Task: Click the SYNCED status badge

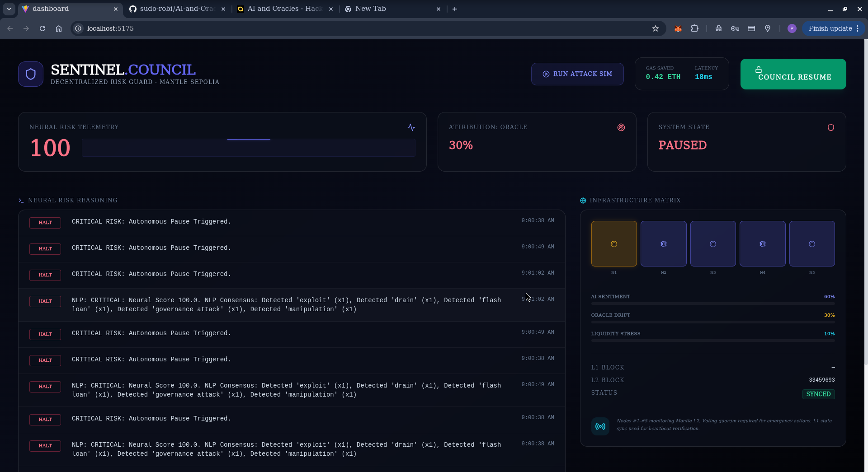Action: [819, 394]
